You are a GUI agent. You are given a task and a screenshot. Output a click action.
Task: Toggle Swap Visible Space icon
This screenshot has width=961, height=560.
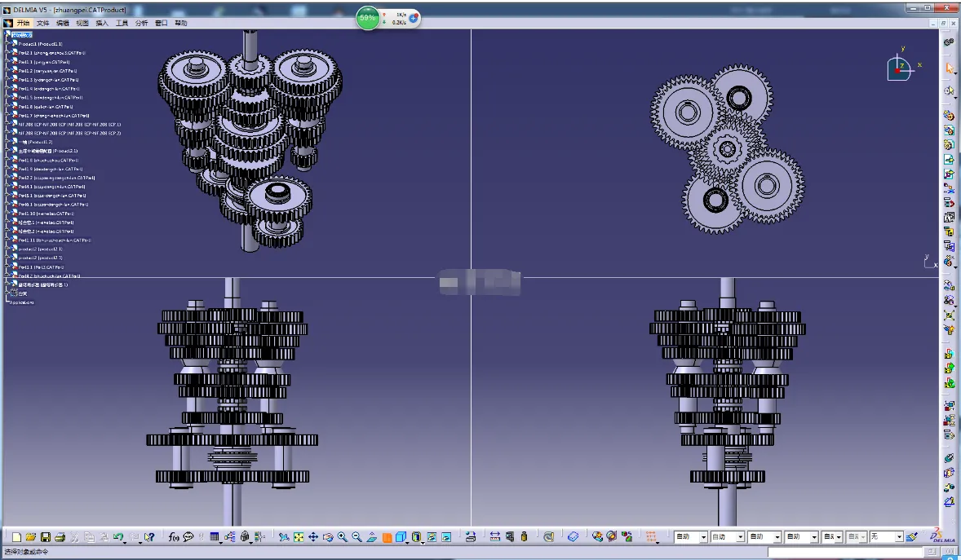(x=447, y=537)
